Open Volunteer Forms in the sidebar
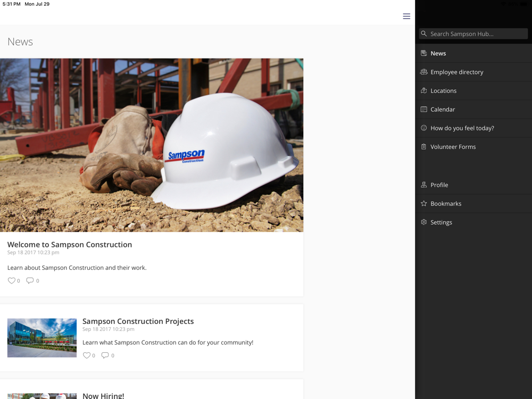The height and width of the screenshot is (399, 532). click(473, 147)
